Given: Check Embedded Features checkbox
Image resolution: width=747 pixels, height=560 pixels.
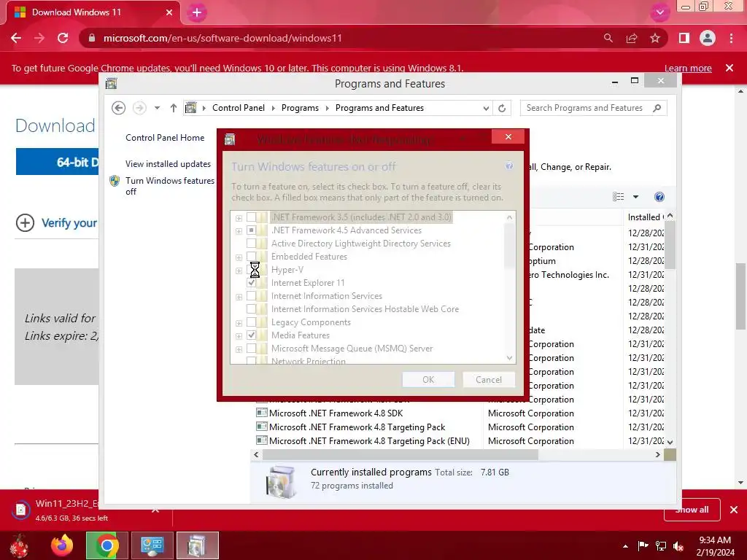Looking at the screenshot, I should 251,257.
